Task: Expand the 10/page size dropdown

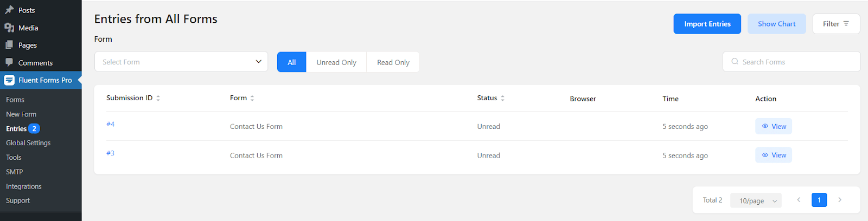Action: (x=756, y=200)
